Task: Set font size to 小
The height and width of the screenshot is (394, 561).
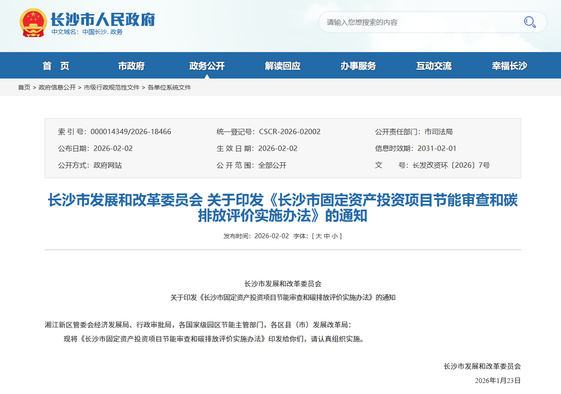Action: click(x=335, y=236)
